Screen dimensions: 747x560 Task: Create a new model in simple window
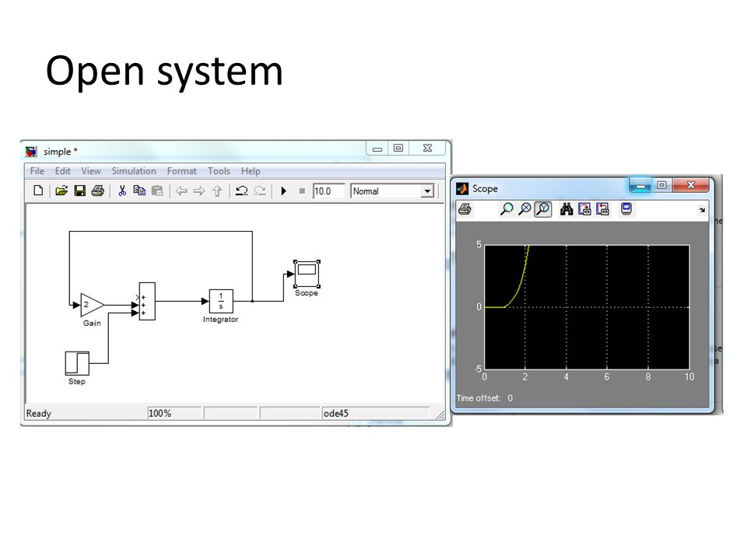coord(38,191)
